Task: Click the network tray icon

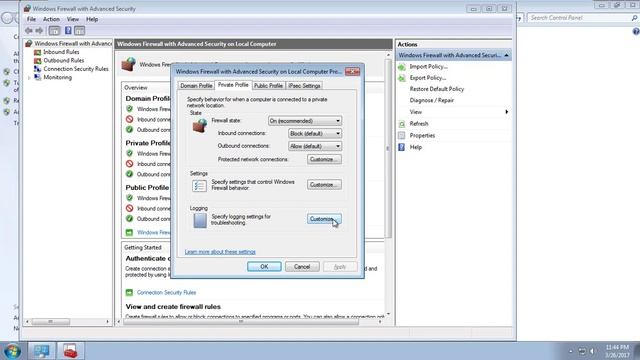Action: [582, 351]
